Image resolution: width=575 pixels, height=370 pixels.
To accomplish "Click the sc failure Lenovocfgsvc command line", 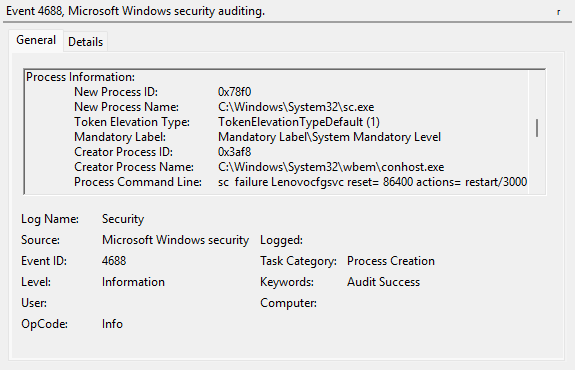I will point(373,182).
